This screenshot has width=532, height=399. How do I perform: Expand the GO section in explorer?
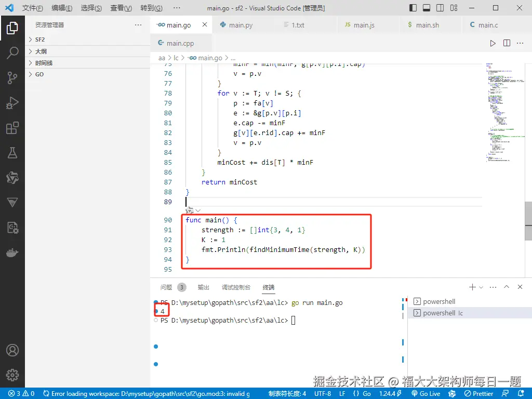click(87, 74)
